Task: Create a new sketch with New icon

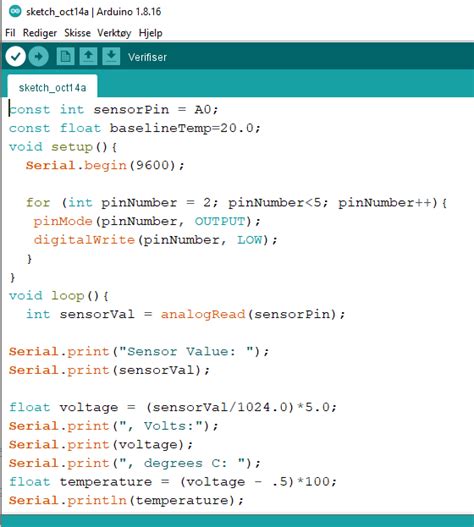Action: click(66, 56)
